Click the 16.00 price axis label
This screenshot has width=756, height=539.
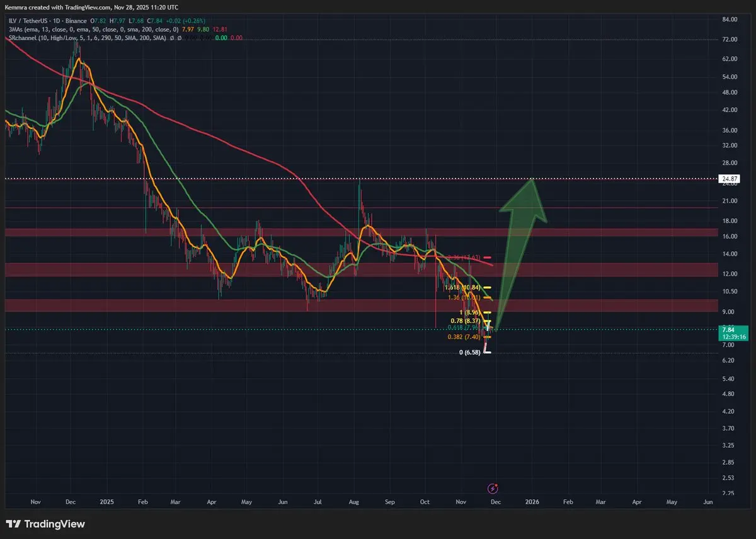[x=730, y=236]
